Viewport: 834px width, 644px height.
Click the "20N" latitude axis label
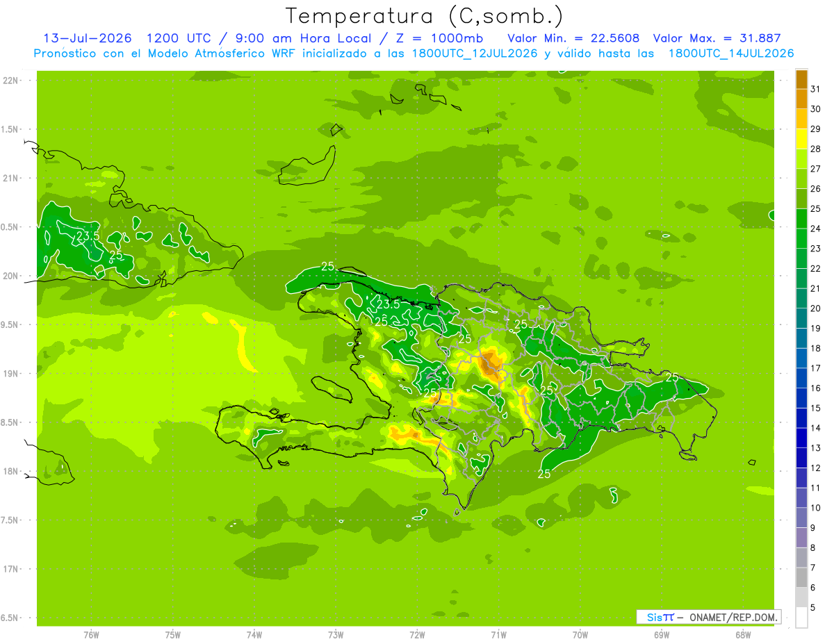pos(10,276)
